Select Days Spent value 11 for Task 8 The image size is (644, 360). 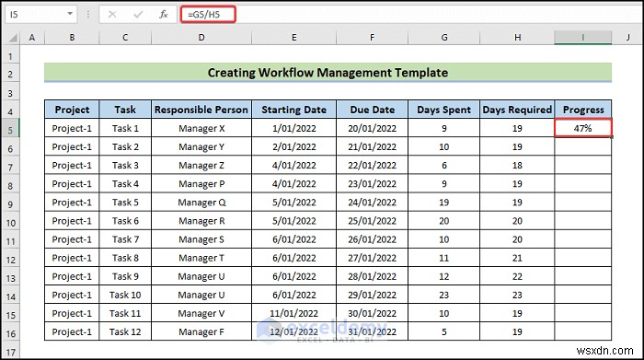pos(444,258)
